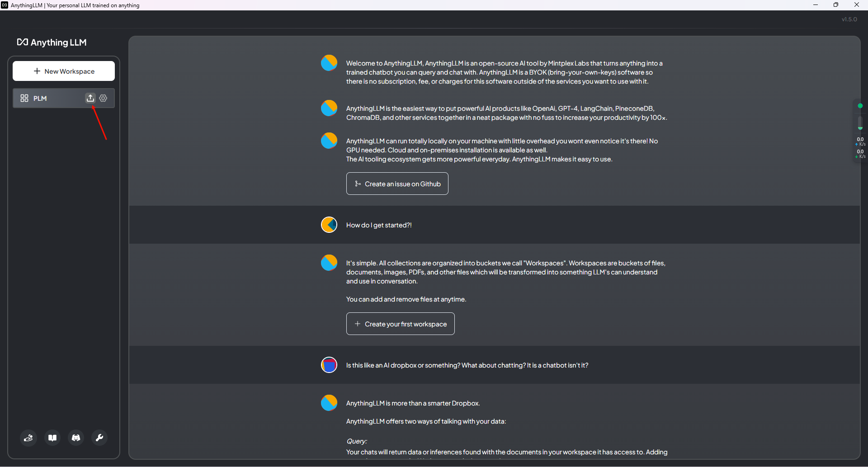
Task: Click the avatar beside 'can run totally locally' message
Action: pos(329,141)
